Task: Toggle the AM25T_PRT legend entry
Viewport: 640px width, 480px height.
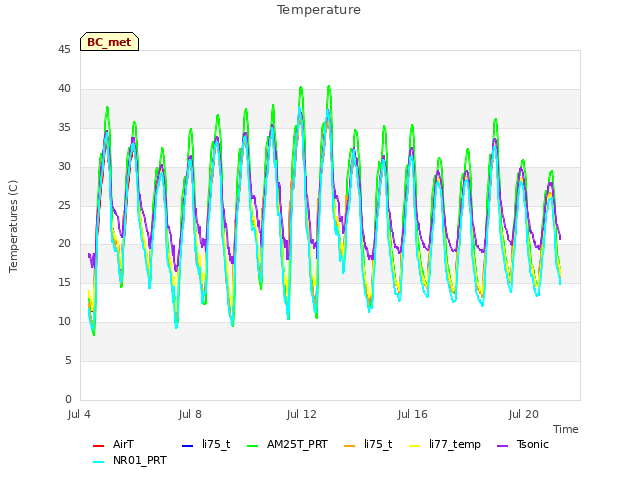Action: 297,444
